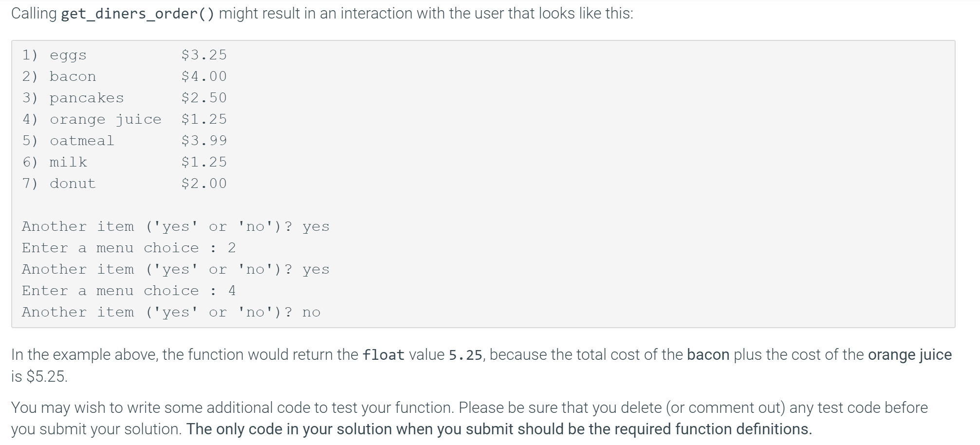Click the 'milk' menu line

[125, 162]
